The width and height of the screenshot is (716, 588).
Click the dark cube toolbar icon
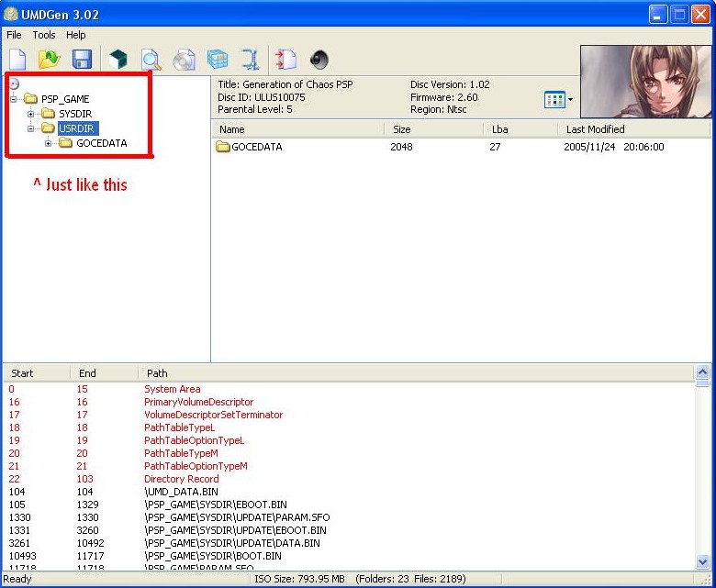(x=118, y=61)
